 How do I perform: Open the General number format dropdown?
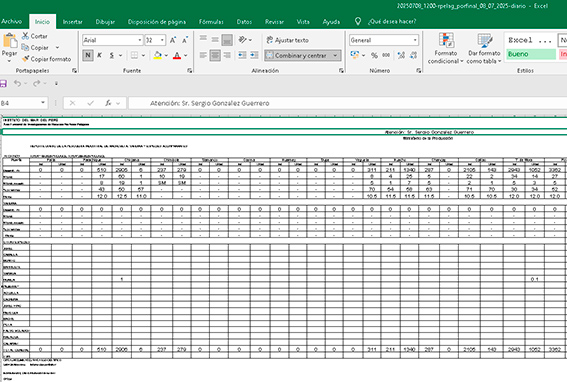[x=415, y=40]
